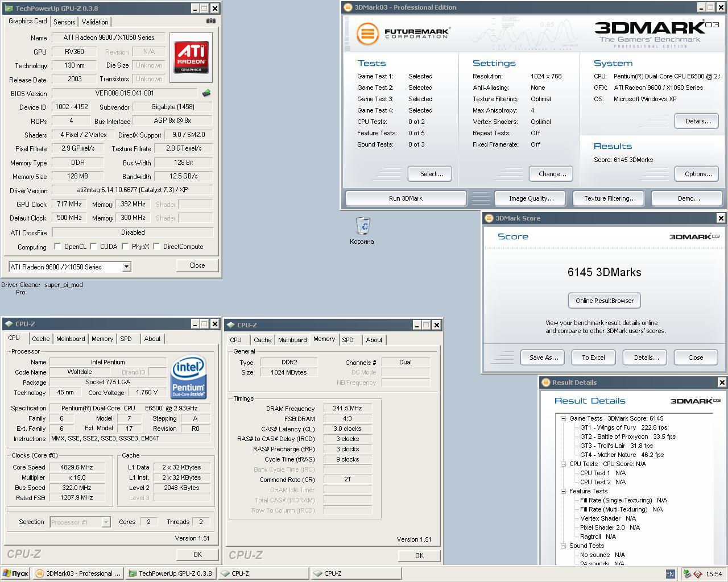Screen dimensions: 728x582
Task: Open the About tab in the CPU-Z Memory window
Action: [x=374, y=340]
